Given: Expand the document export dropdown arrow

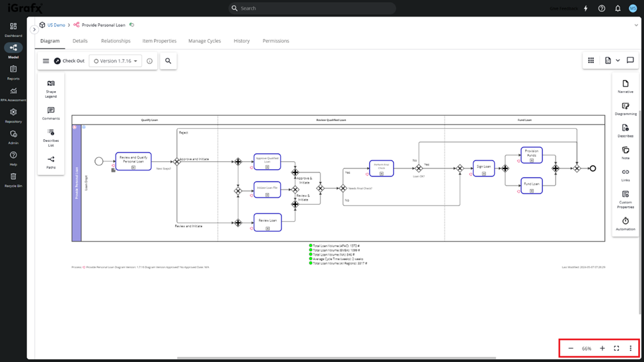Looking at the screenshot, I should pos(618,61).
